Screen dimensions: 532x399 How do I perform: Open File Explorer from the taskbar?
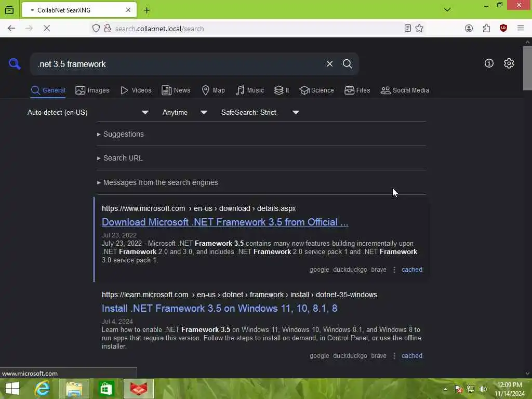pyautogui.click(x=74, y=389)
